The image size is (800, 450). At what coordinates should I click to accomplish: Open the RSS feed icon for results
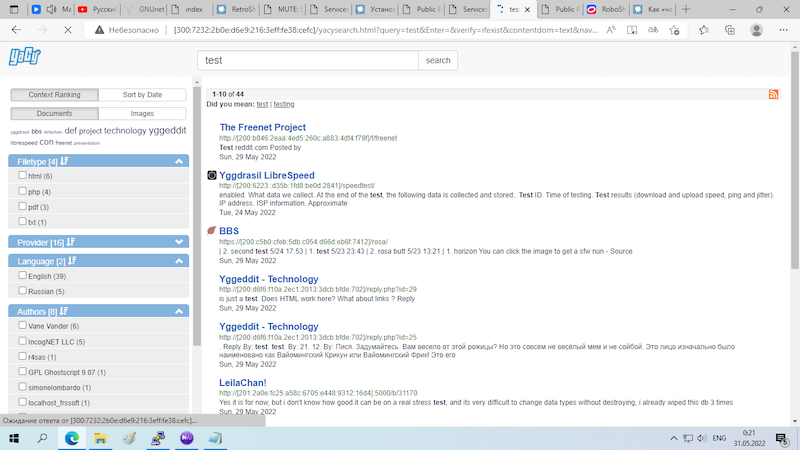(x=773, y=94)
